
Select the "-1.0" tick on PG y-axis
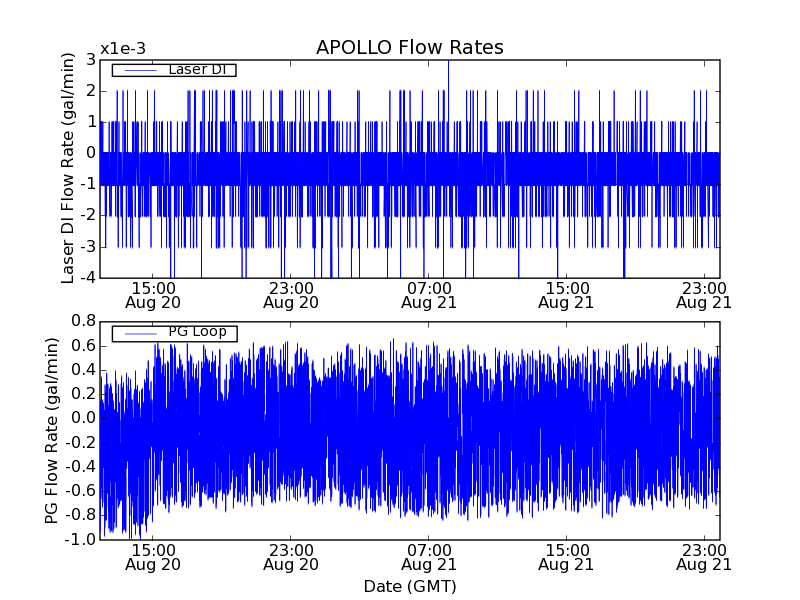click(x=81, y=540)
